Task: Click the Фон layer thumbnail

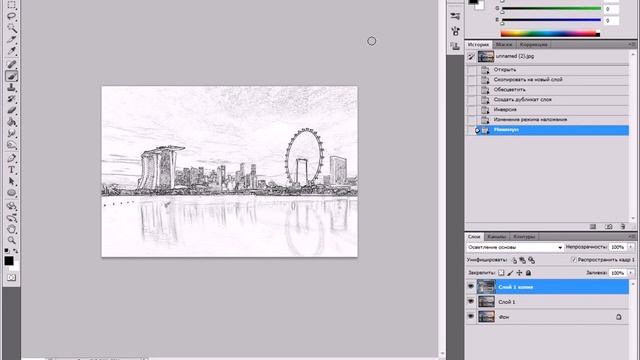Action: click(x=486, y=316)
